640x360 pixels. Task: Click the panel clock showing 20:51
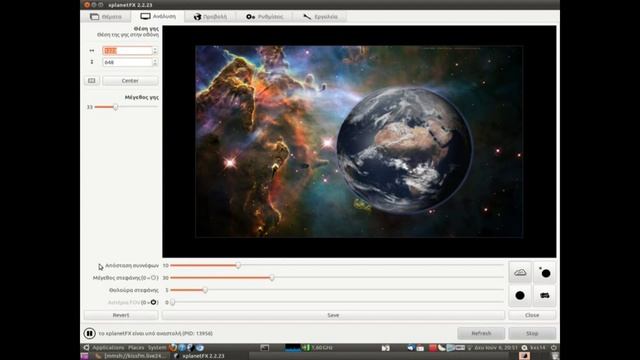(496, 348)
